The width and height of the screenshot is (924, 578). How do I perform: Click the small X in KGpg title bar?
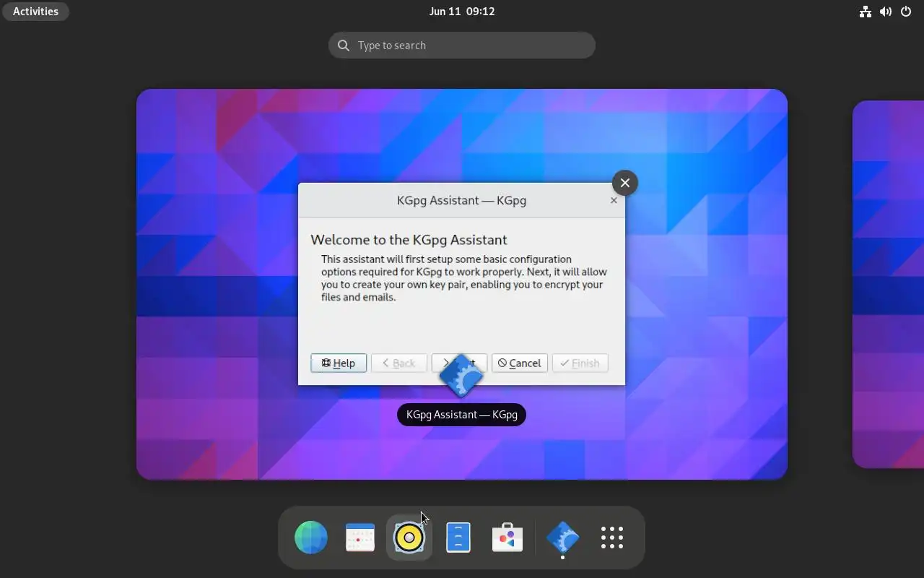tap(614, 200)
